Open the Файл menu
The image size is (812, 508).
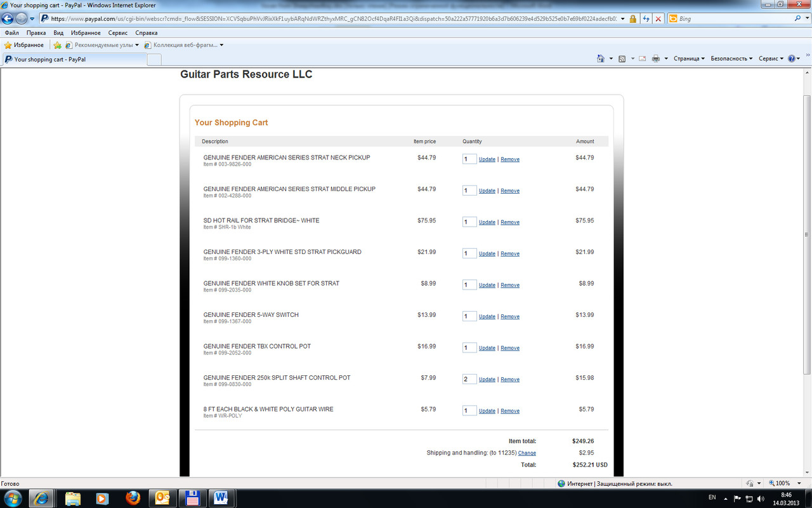11,32
